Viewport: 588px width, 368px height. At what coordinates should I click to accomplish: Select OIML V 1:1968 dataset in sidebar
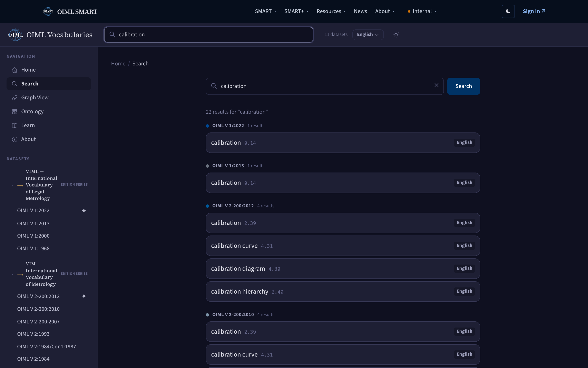pyautogui.click(x=33, y=248)
